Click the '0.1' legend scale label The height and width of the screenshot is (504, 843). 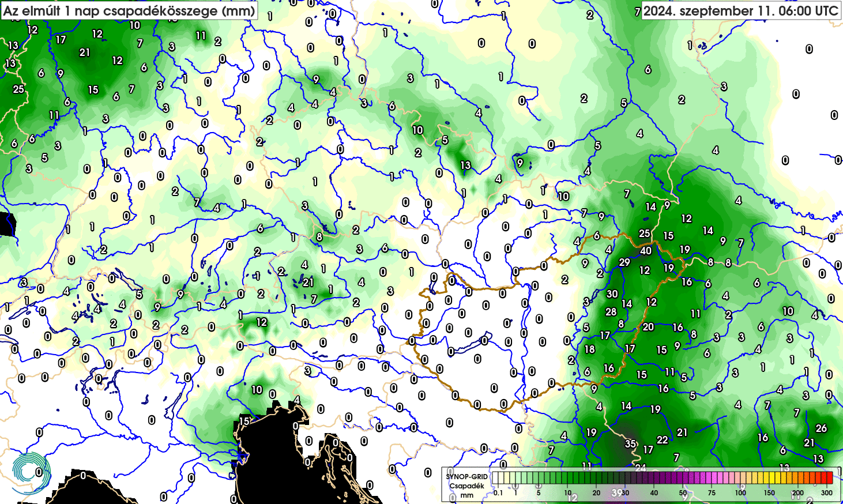498,492
